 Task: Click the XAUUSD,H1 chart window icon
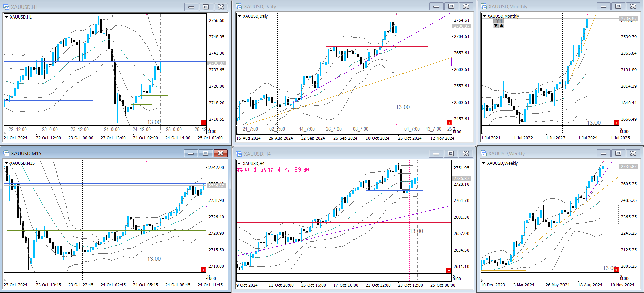tap(6, 7)
